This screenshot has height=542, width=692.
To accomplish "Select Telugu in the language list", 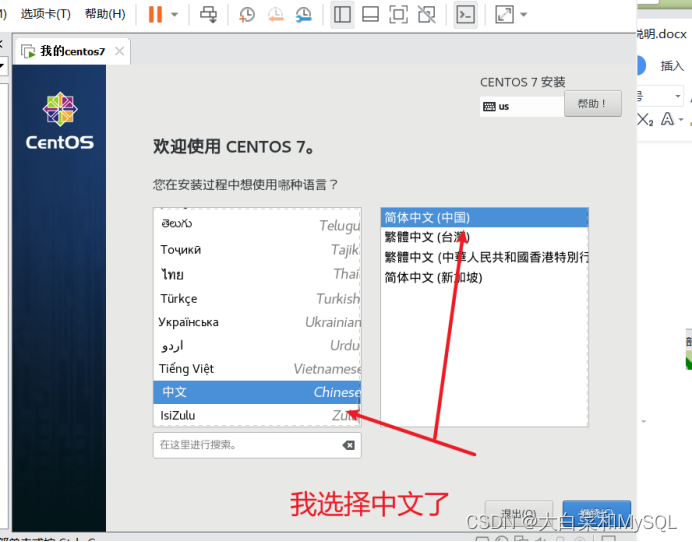I will [x=257, y=225].
